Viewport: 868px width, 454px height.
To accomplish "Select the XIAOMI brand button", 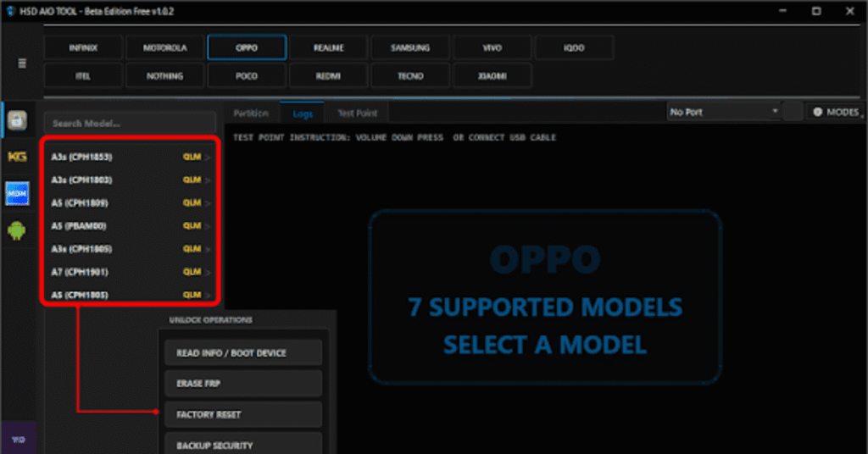I will pyautogui.click(x=492, y=75).
